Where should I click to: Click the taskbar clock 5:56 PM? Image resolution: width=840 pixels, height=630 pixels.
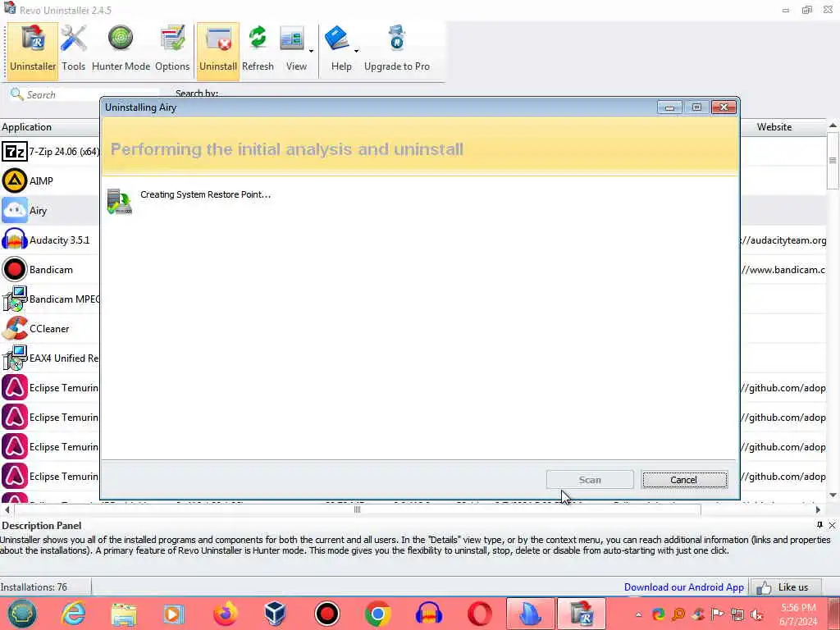click(798, 608)
